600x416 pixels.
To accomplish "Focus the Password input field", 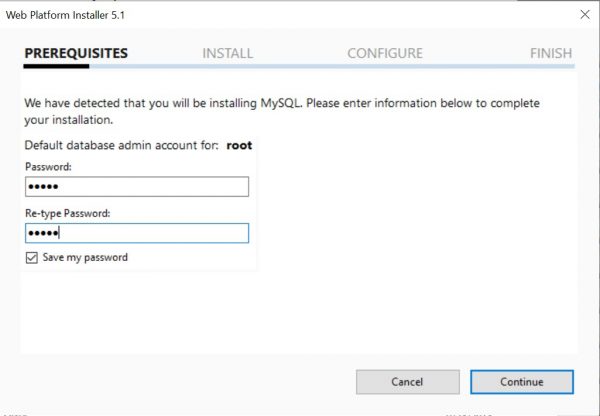I will [136, 187].
